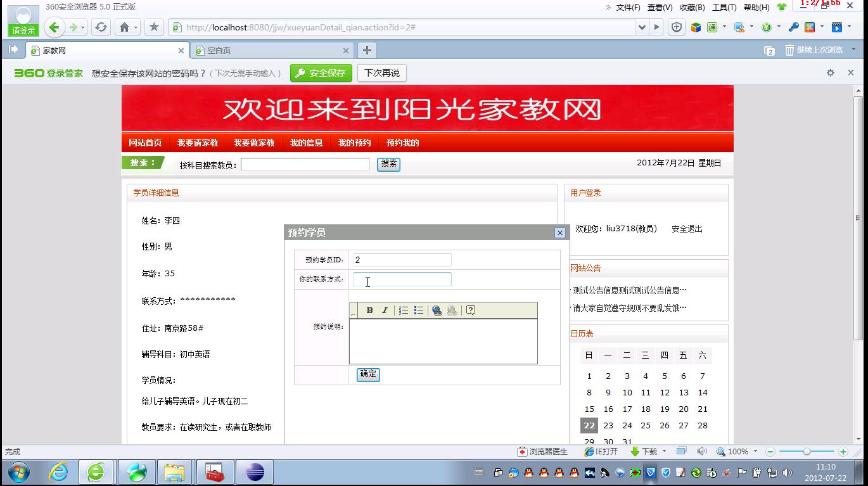
Task: Open the 查看(V) menu
Action: click(x=660, y=8)
